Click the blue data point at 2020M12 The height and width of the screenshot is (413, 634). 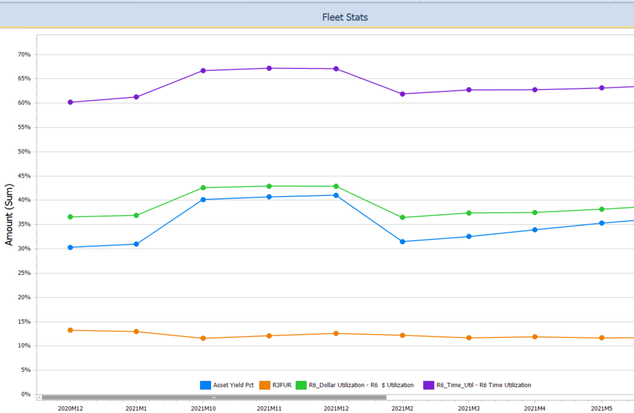pos(70,248)
